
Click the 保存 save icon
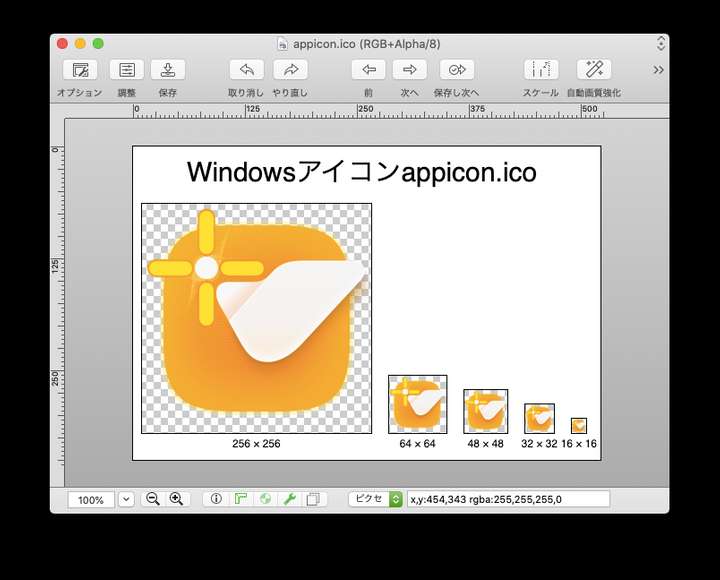168,70
